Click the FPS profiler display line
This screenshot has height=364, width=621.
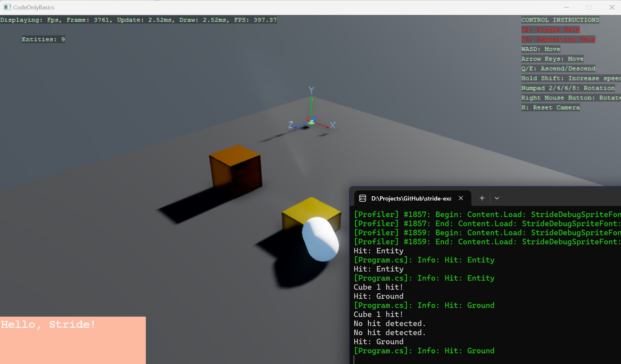(139, 20)
